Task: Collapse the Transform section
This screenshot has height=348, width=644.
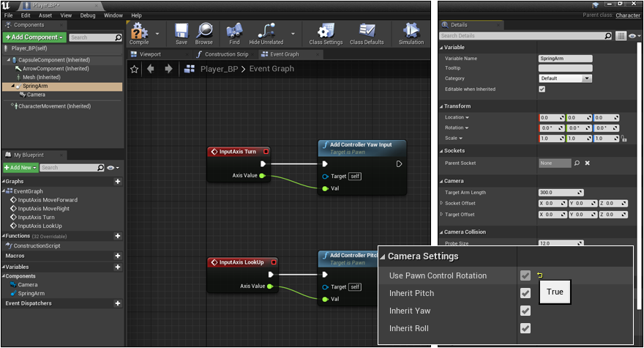Action: [x=441, y=106]
